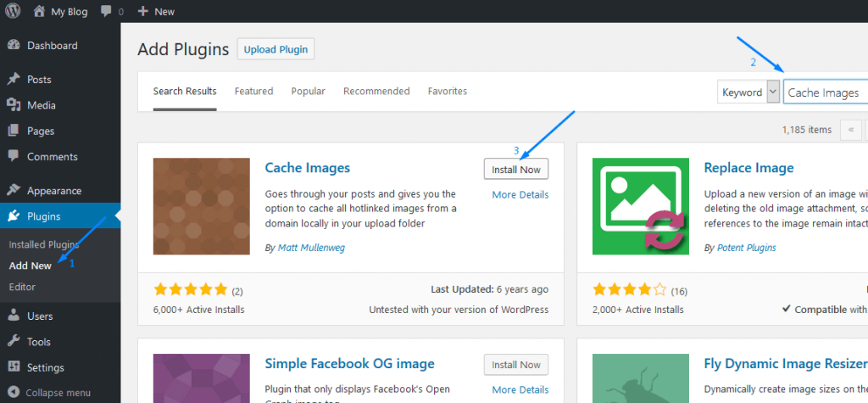This screenshot has height=403, width=868.
Task: Open the Keyword search type dropdown
Action: click(x=748, y=92)
